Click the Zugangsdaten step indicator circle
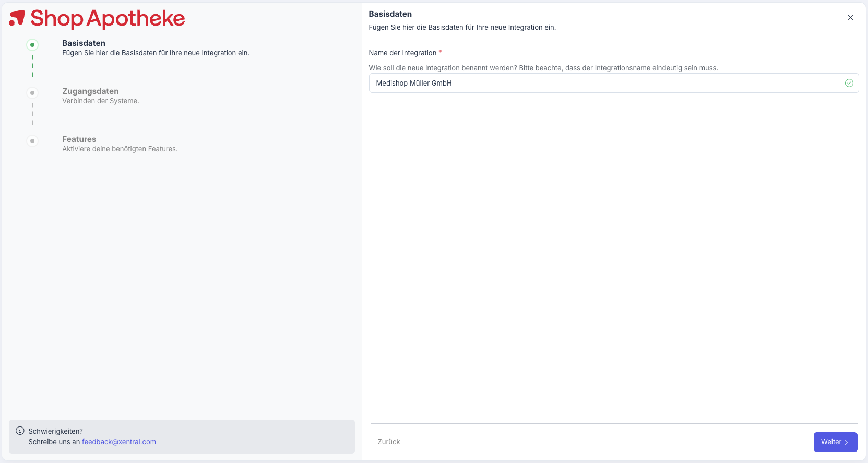Viewport: 868px width, 463px height. click(x=32, y=93)
